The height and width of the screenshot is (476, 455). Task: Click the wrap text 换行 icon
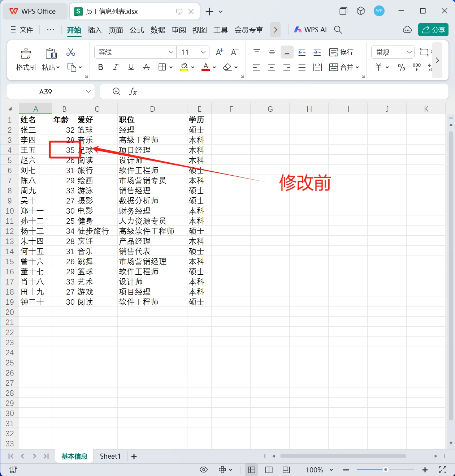pyautogui.click(x=341, y=52)
